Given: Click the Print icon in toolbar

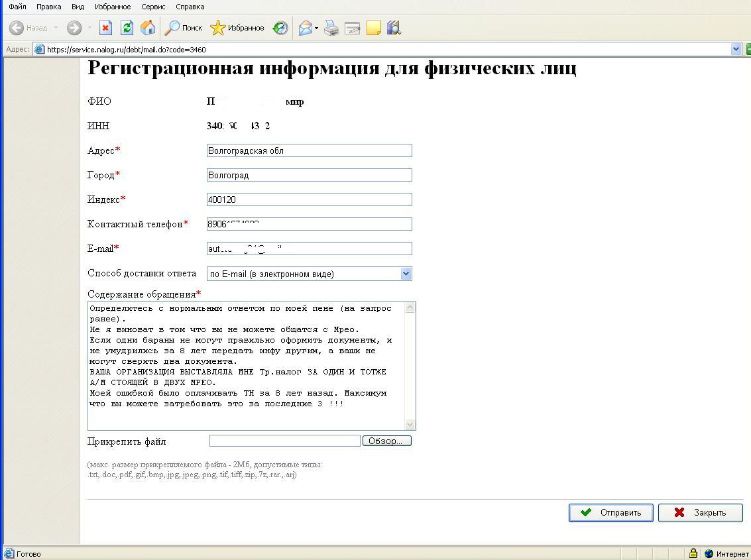Looking at the screenshot, I should tap(331, 28).
